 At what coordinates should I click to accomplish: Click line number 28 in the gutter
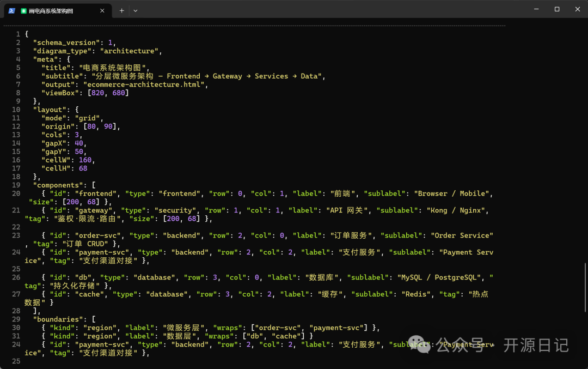(x=16, y=311)
